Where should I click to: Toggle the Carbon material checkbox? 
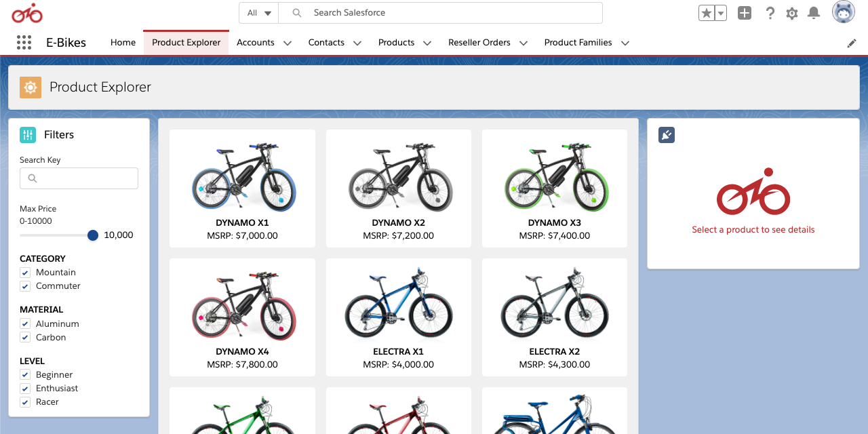[x=25, y=338]
